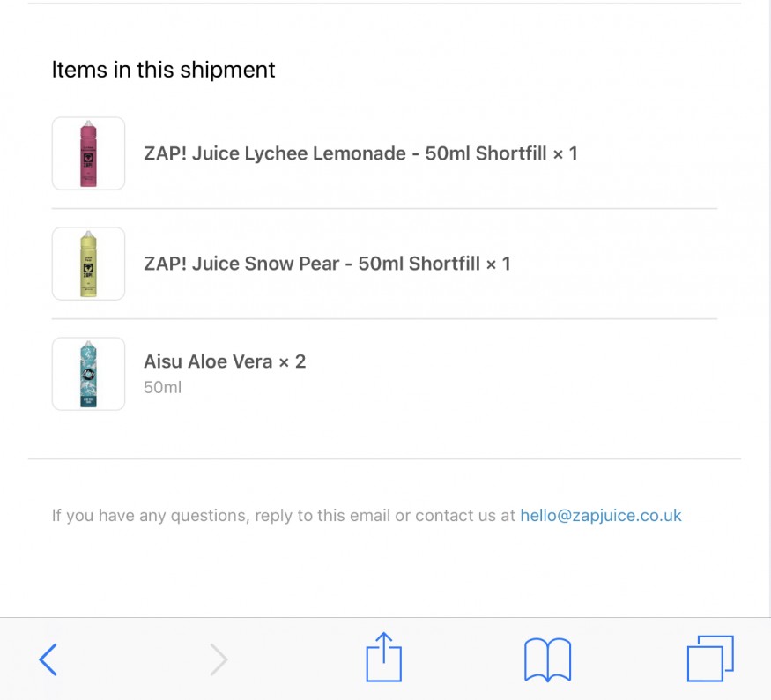The image size is (771, 700).
Task: Click 'reply to this email' footer text
Action: (321, 516)
